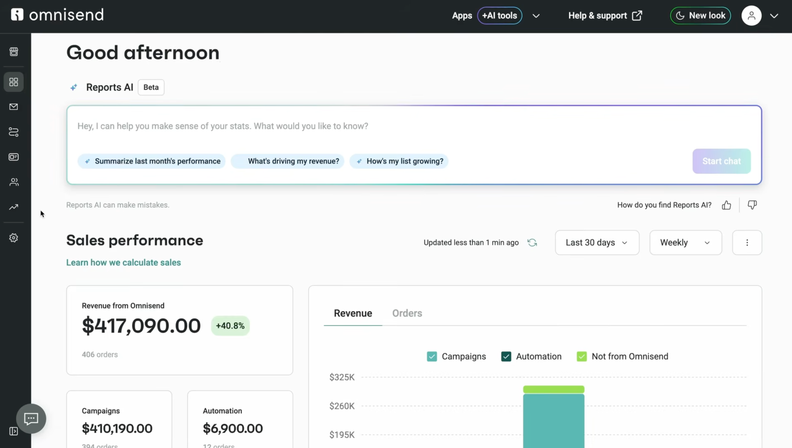Collapse sidebar with bottom panel icon

click(x=14, y=431)
